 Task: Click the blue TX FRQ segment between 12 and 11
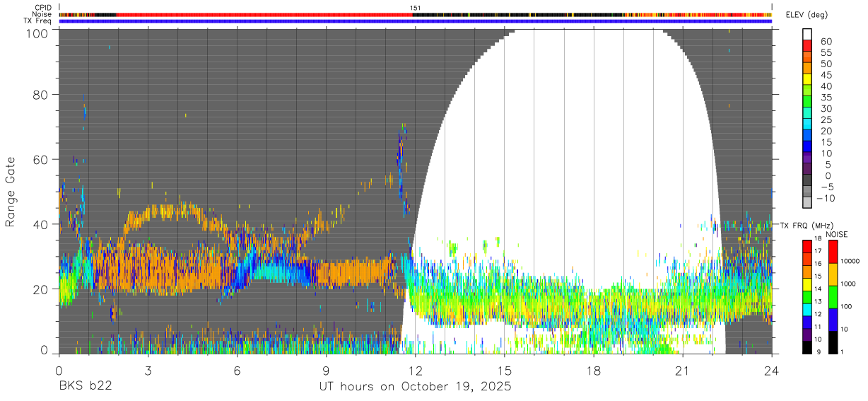[x=807, y=322]
